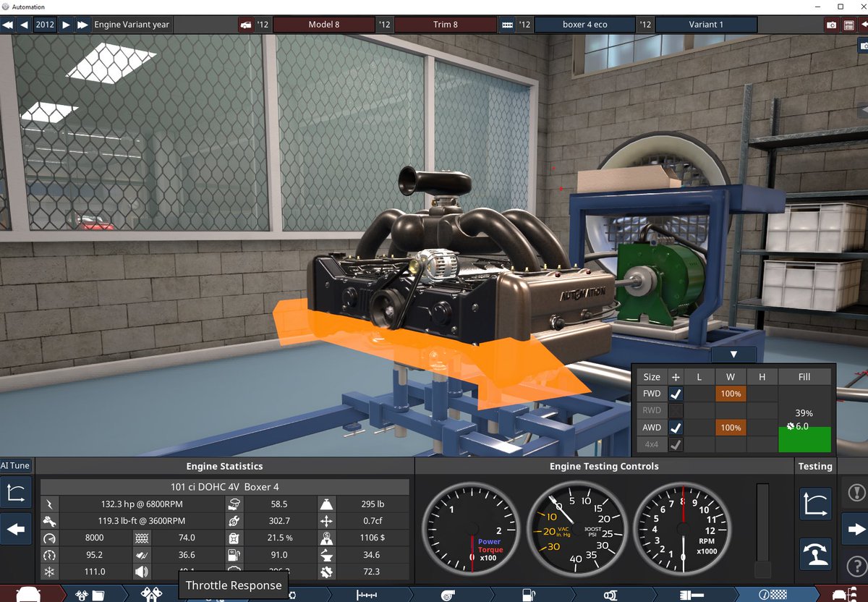Click the loudness speaker stat icon
Screen dimensions: 868x602
[142, 572]
